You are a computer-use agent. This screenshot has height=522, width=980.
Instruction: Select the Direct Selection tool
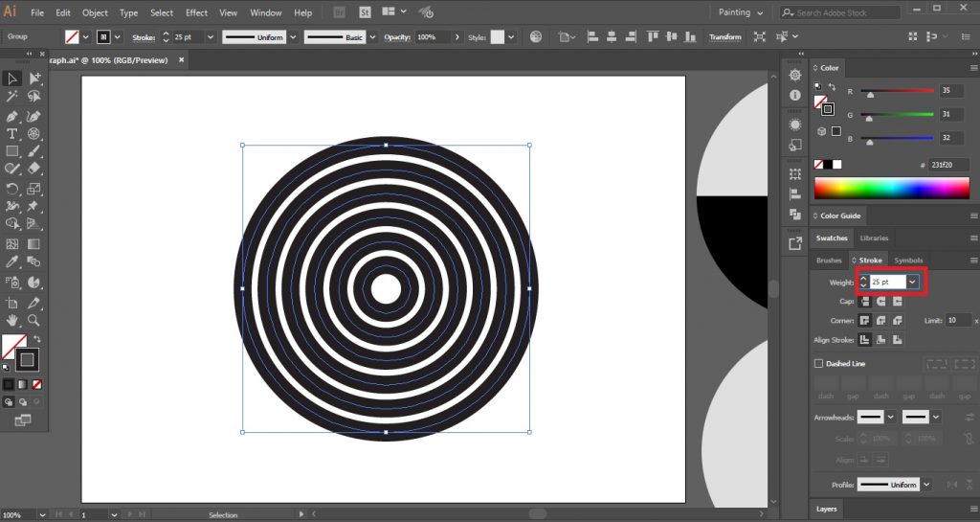point(34,79)
